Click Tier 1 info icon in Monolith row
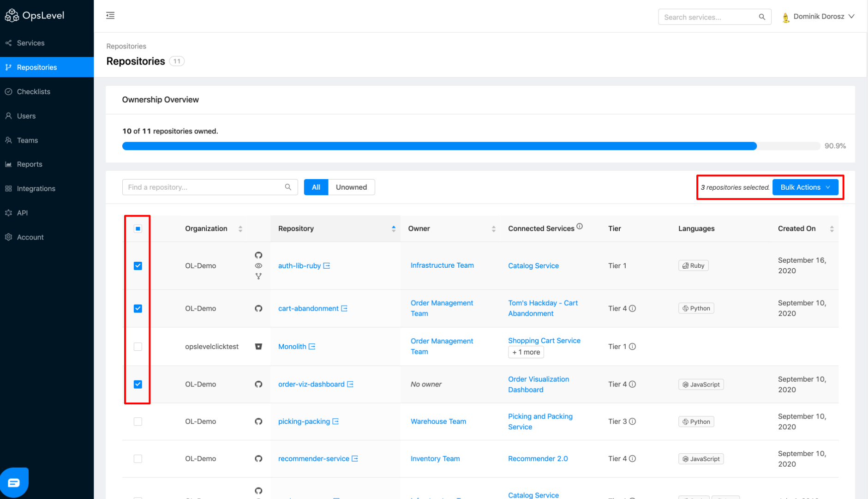This screenshot has width=868, height=499. click(633, 347)
